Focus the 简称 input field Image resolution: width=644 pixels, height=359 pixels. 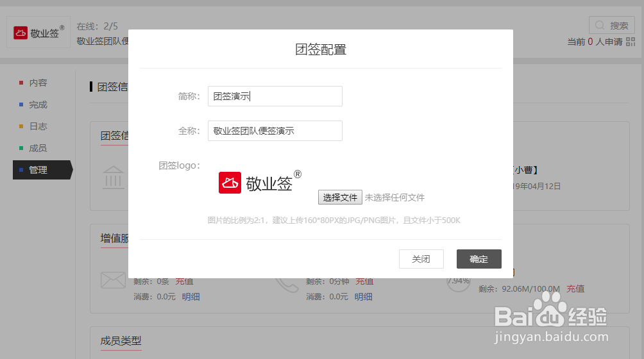[x=275, y=96]
